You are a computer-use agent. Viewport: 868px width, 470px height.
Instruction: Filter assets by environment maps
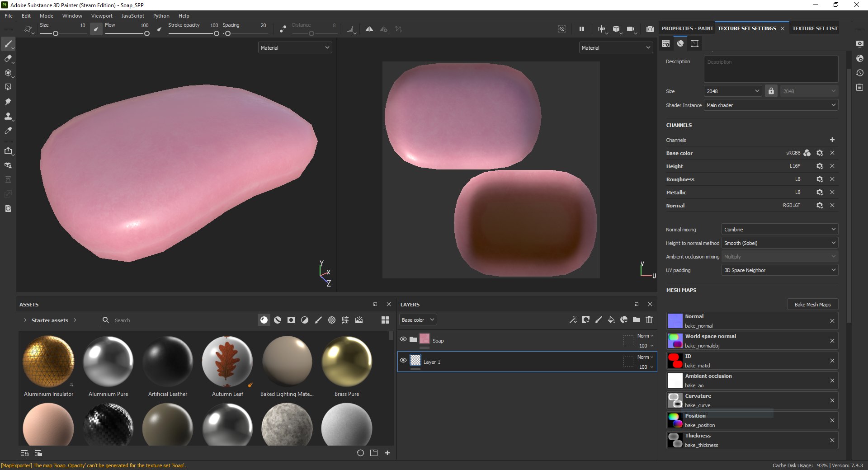point(359,320)
